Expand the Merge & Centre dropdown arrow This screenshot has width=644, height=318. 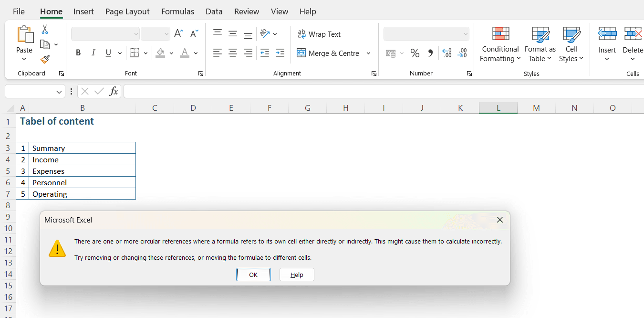368,53
